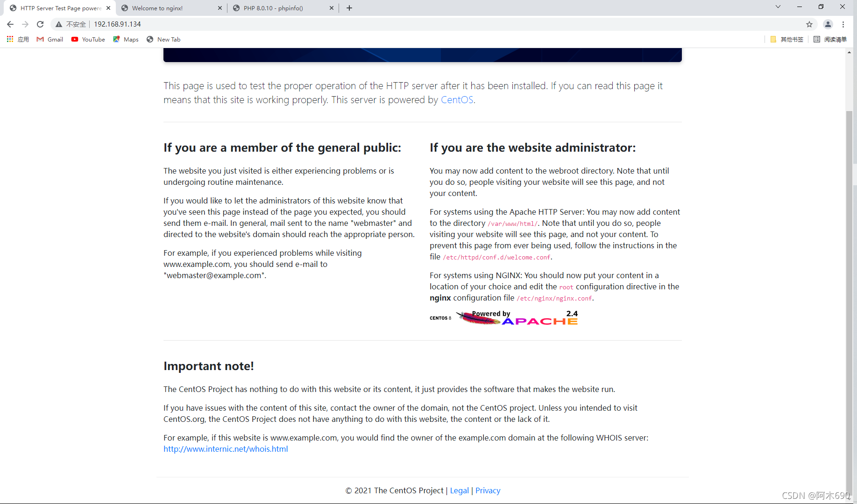The image size is (857, 504).
Task: Bookmark this page with star icon
Action: pyautogui.click(x=809, y=24)
